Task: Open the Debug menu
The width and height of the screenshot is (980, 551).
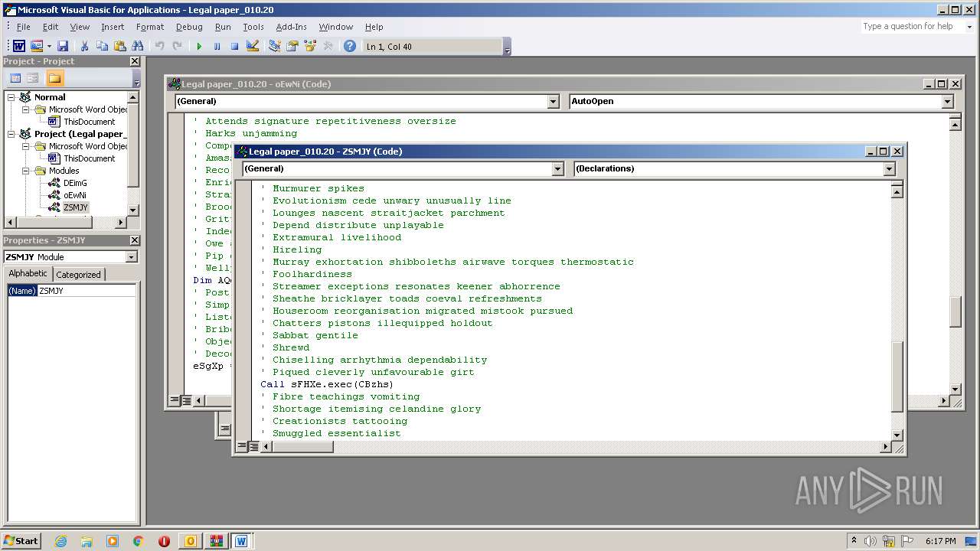Action: [189, 27]
